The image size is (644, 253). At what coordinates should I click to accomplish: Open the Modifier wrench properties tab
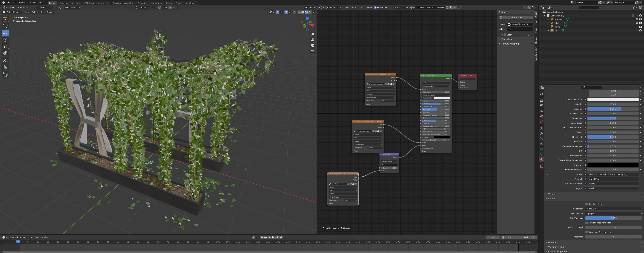pos(542,133)
